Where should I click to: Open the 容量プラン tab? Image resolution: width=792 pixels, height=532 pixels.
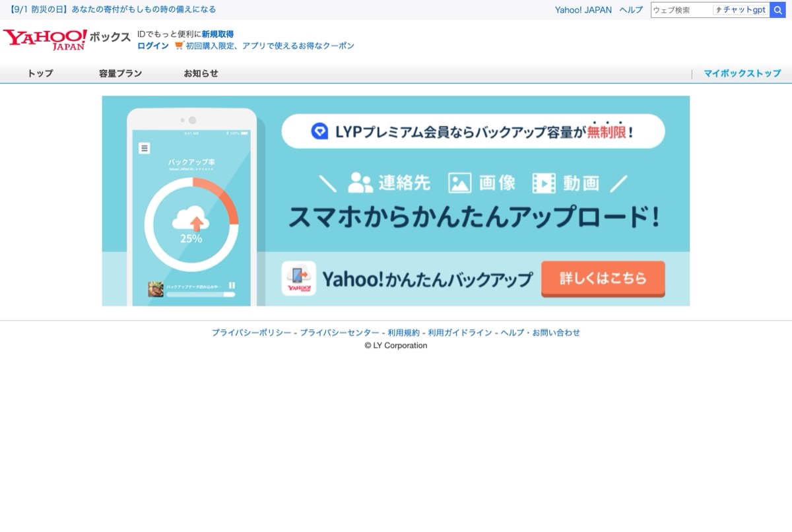120,73
